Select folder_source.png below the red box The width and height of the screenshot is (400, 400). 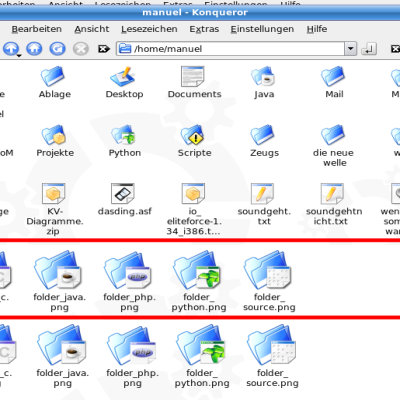click(x=272, y=357)
